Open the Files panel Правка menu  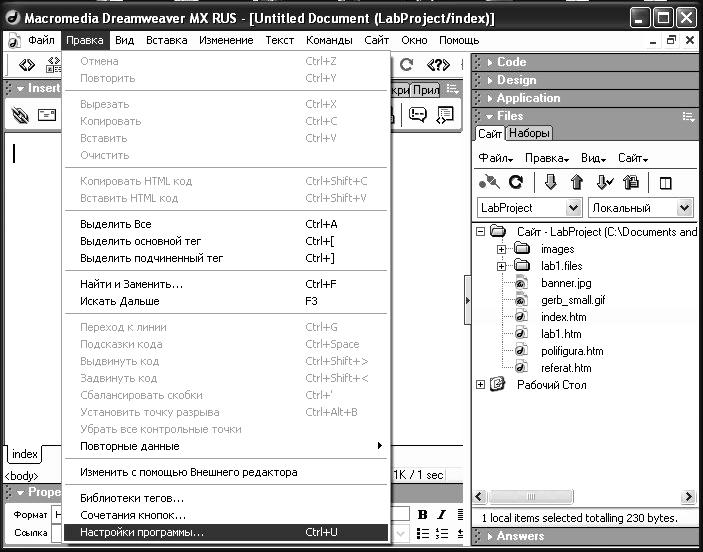click(547, 158)
